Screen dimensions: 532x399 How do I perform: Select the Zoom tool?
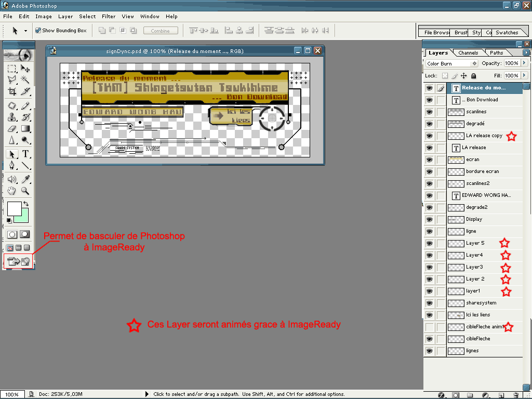pyautogui.click(x=25, y=191)
